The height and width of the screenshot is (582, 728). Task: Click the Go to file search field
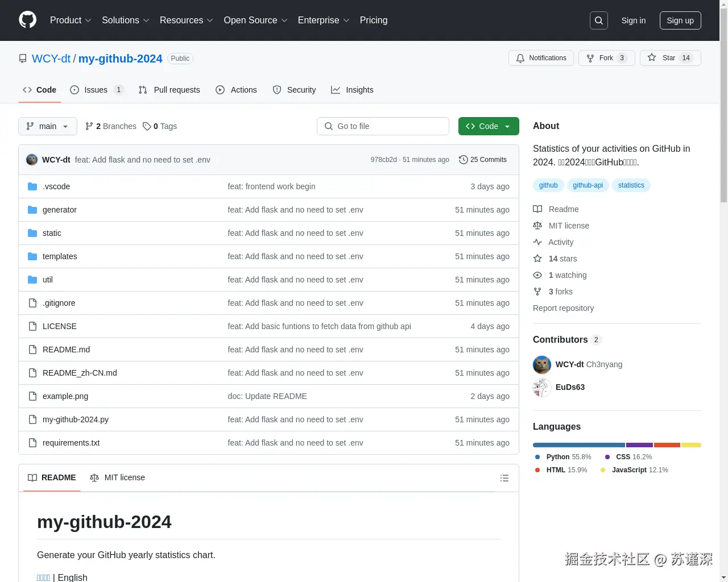(x=383, y=126)
